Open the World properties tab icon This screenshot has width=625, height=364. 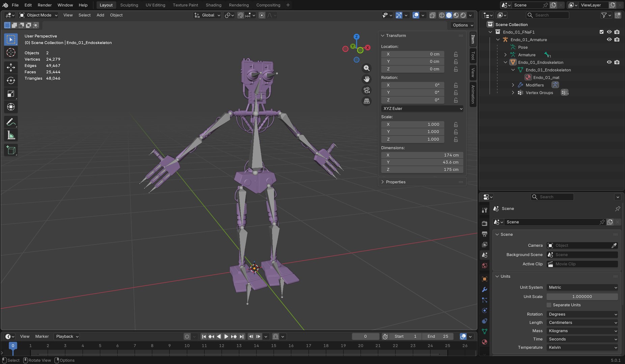point(485,266)
